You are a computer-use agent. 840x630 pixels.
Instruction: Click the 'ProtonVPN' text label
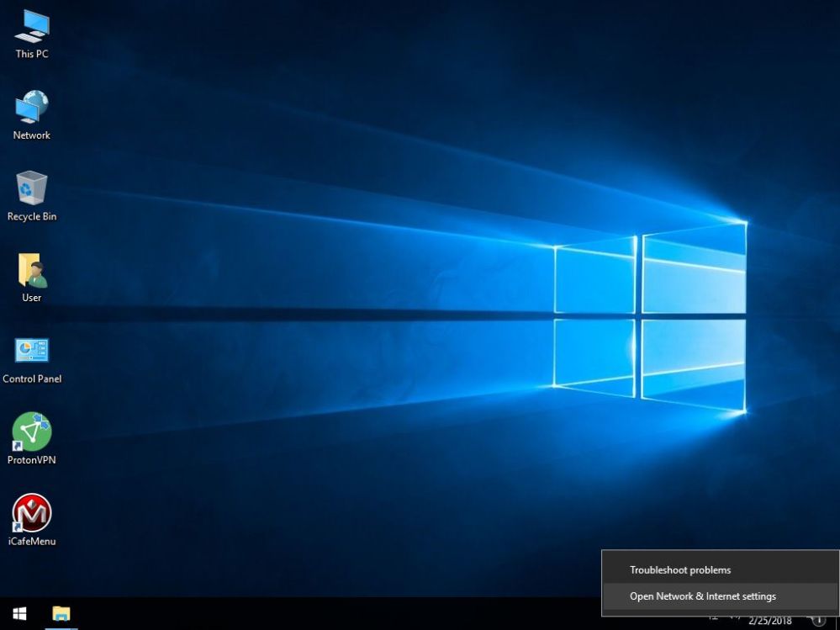pos(31,461)
